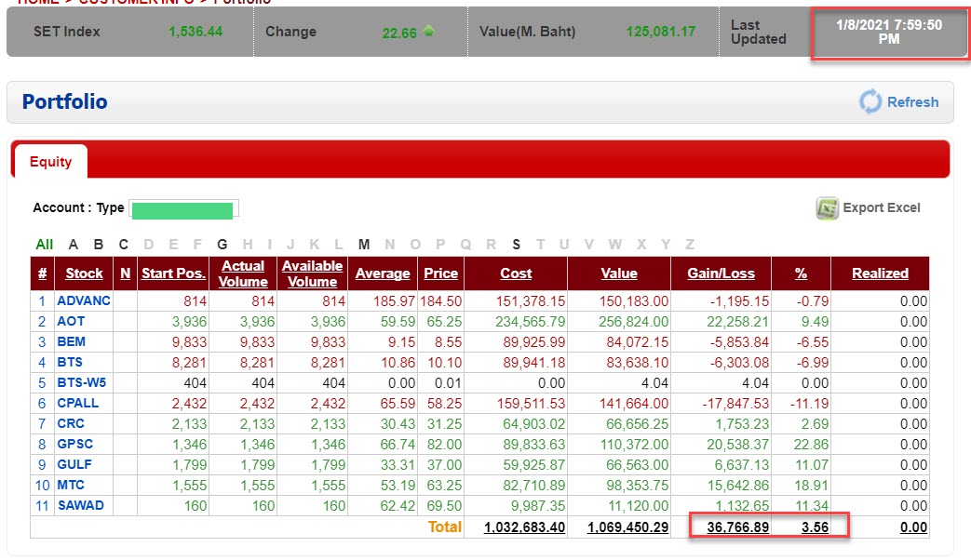Sort table by % column header

point(801,273)
